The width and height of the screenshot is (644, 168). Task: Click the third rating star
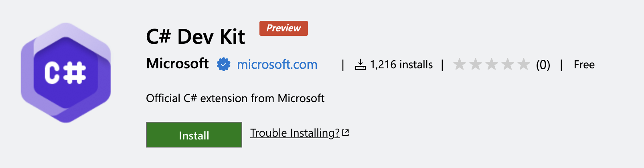(x=492, y=64)
